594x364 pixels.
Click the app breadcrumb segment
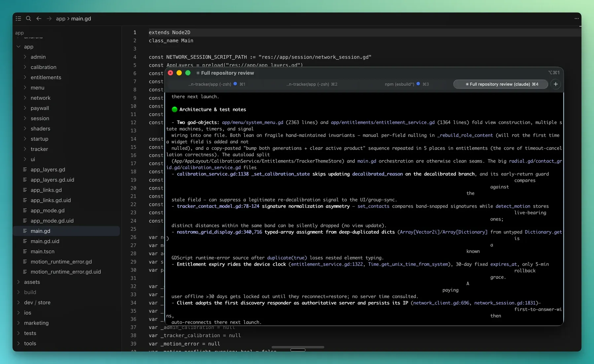pos(61,18)
